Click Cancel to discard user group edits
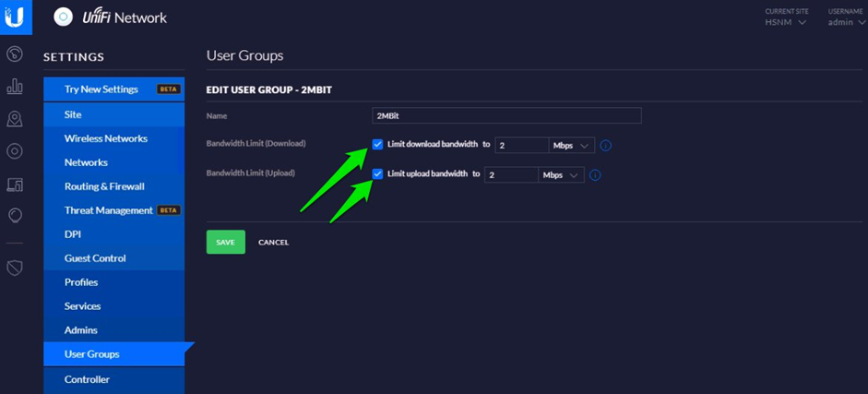Screen dimensions: 868x394 (273, 243)
